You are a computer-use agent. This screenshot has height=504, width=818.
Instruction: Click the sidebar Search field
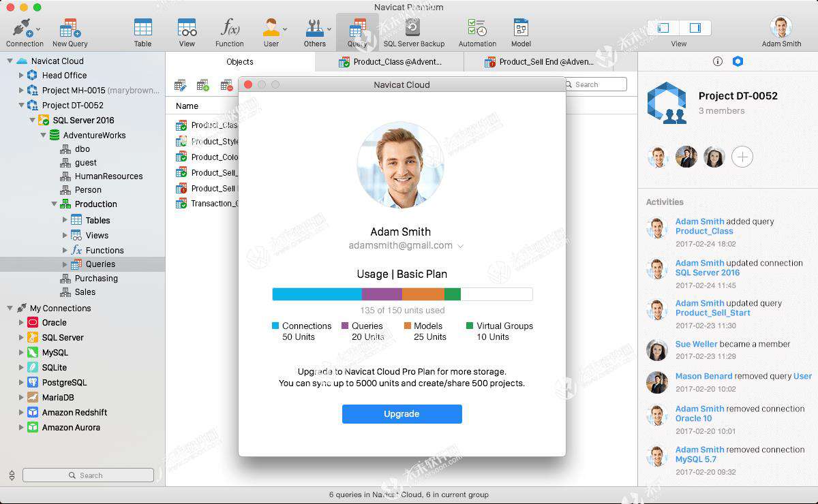coord(88,475)
